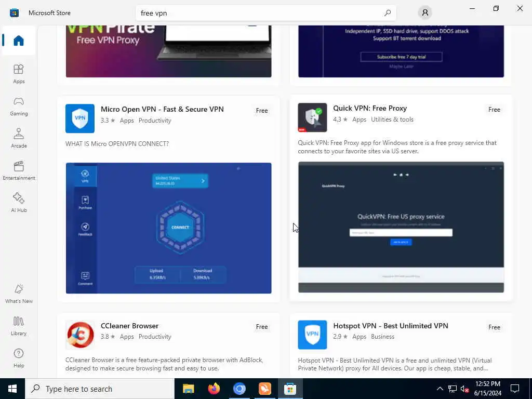Image resolution: width=532 pixels, height=399 pixels.
Task: Click Free price on Hotspot VPN
Action: 495,327
